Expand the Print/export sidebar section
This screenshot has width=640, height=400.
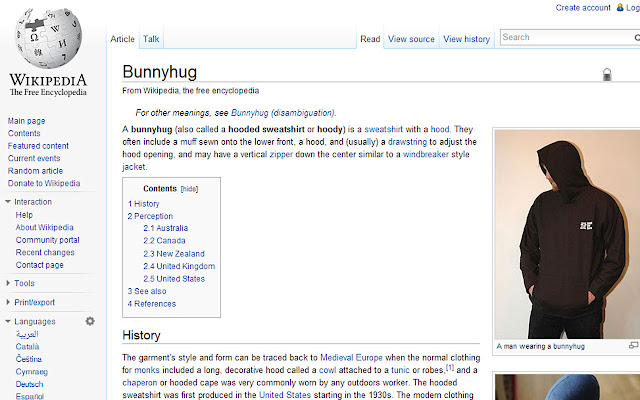pyautogui.click(x=8, y=302)
